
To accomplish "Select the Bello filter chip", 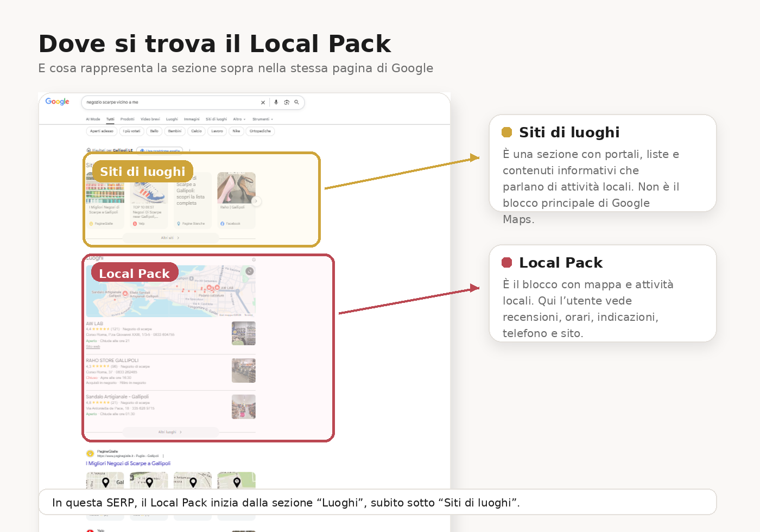I will 154,131.
